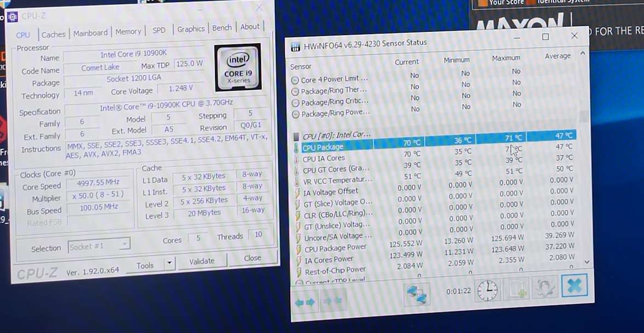Click the expand sensor columns arrows icon
The image size is (644, 333).
[x=305, y=302]
